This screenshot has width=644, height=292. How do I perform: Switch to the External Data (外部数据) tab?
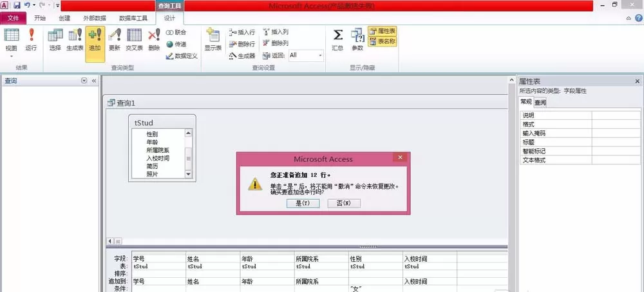point(95,18)
